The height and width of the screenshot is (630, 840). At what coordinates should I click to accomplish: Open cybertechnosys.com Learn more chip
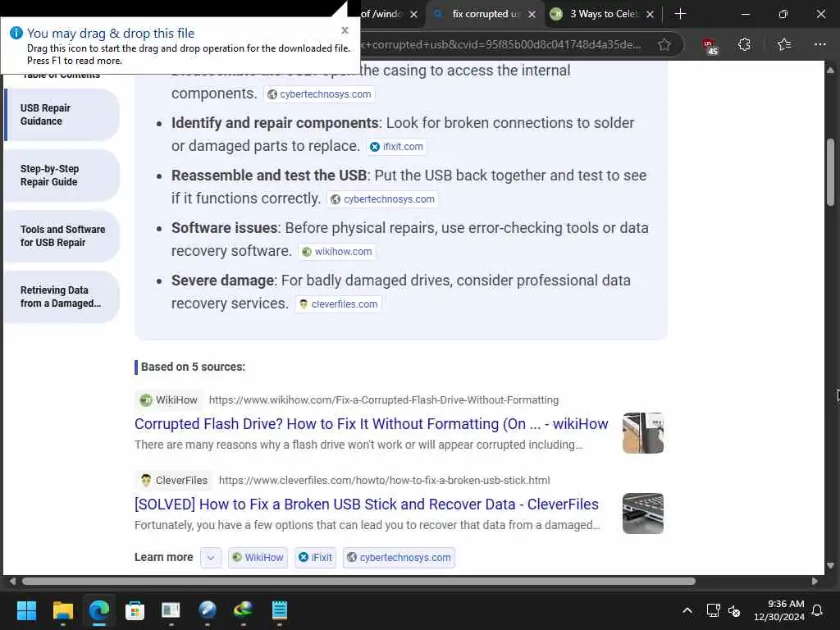pyautogui.click(x=399, y=558)
